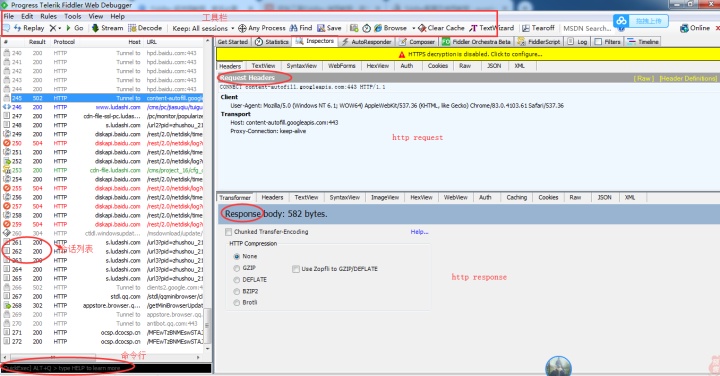The width and height of the screenshot is (720, 376).
Task: Open the Filters tab
Action: [x=608, y=41]
